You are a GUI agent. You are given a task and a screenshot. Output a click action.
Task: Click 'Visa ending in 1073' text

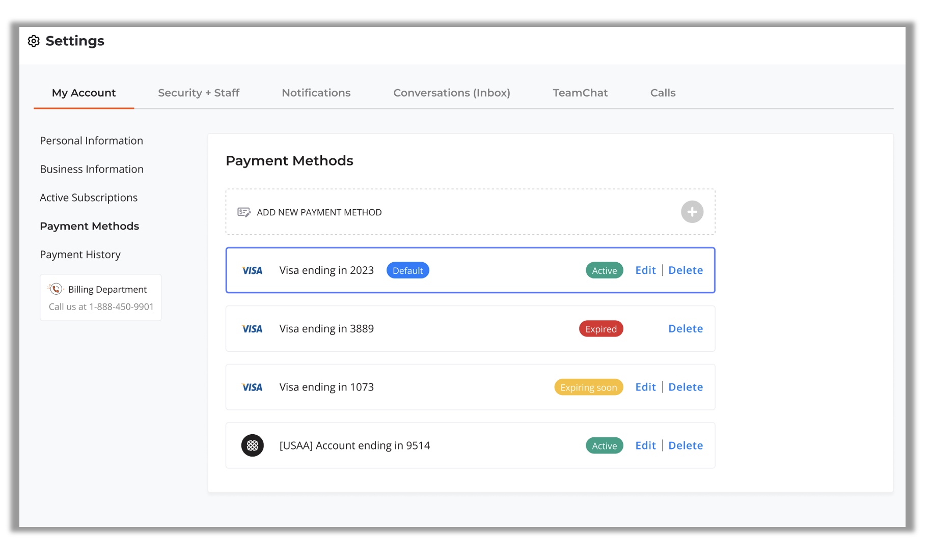pyautogui.click(x=326, y=387)
